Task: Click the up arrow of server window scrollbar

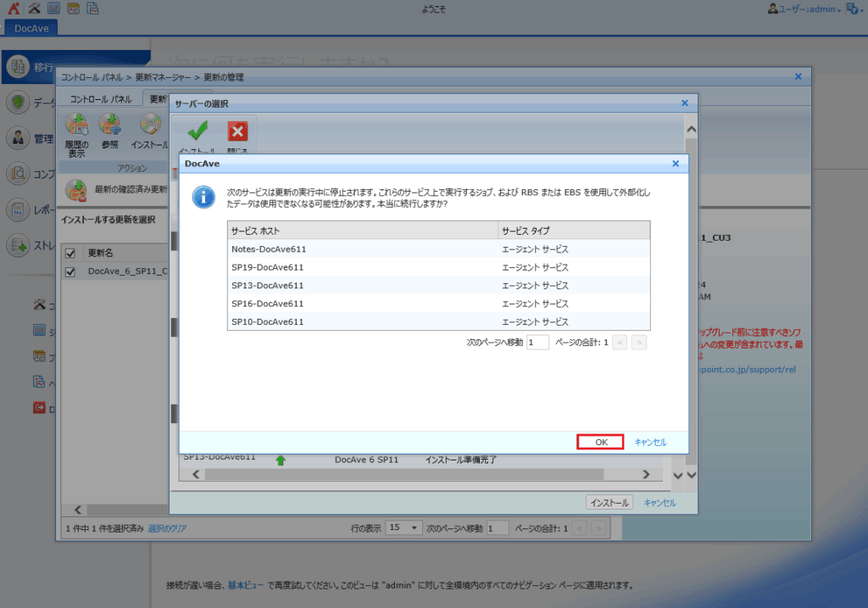Action: (692, 129)
